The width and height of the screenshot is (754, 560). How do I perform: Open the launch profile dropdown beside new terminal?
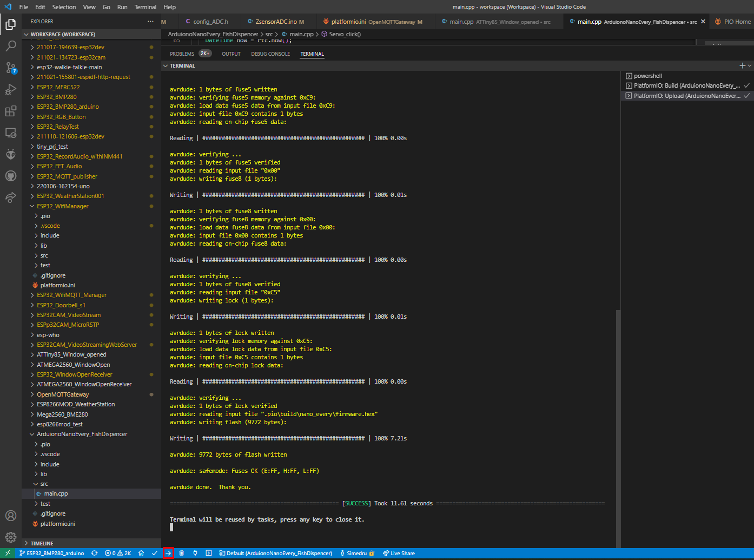(x=749, y=65)
